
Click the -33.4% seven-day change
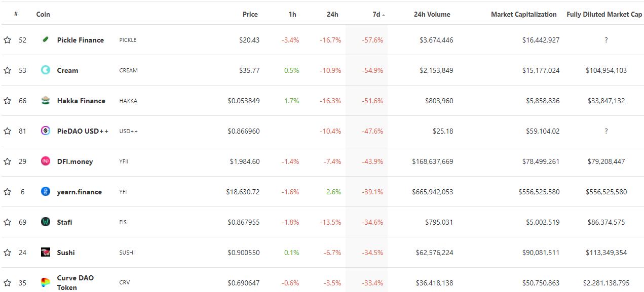[372, 283]
